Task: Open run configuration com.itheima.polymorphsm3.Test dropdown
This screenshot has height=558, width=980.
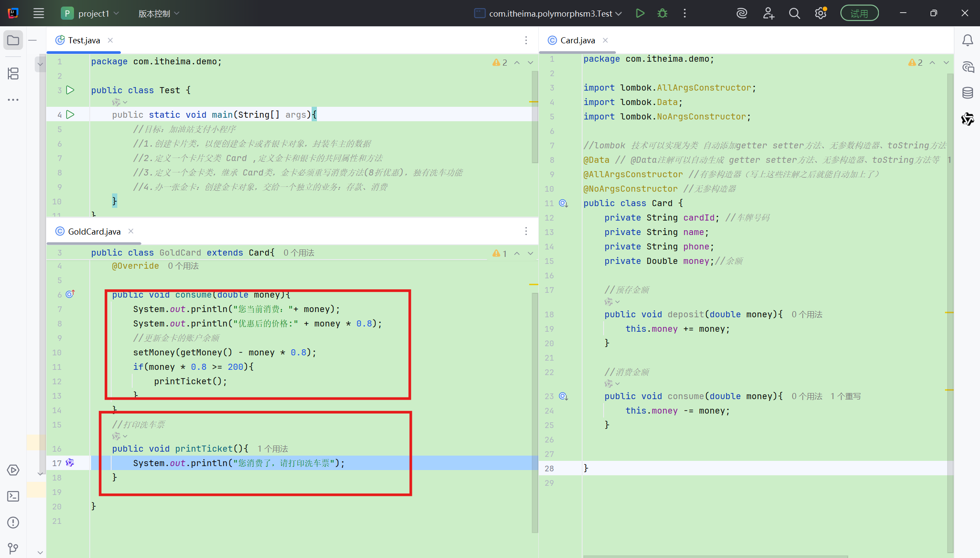Action: (551, 13)
